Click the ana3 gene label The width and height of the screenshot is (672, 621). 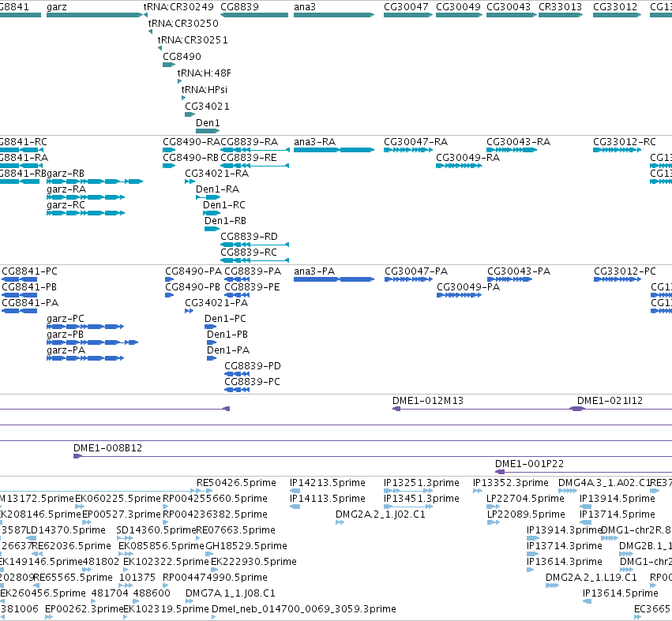(305, 7)
